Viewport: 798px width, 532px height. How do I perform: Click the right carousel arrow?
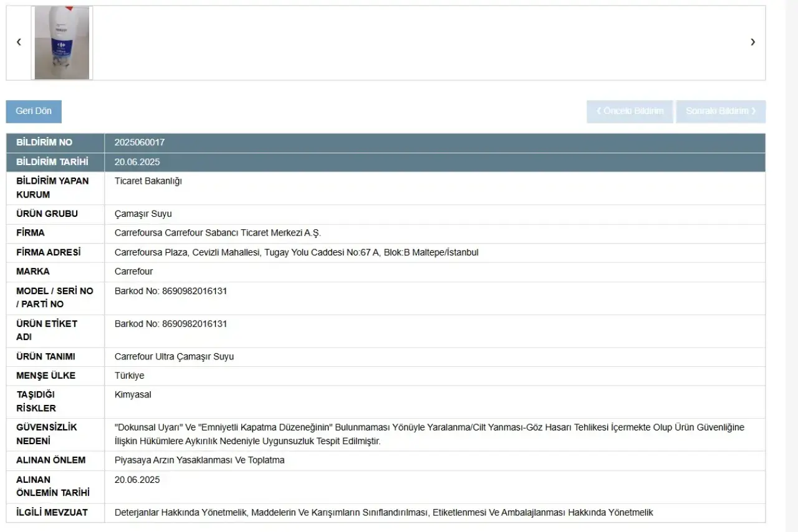[x=752, y=42]
